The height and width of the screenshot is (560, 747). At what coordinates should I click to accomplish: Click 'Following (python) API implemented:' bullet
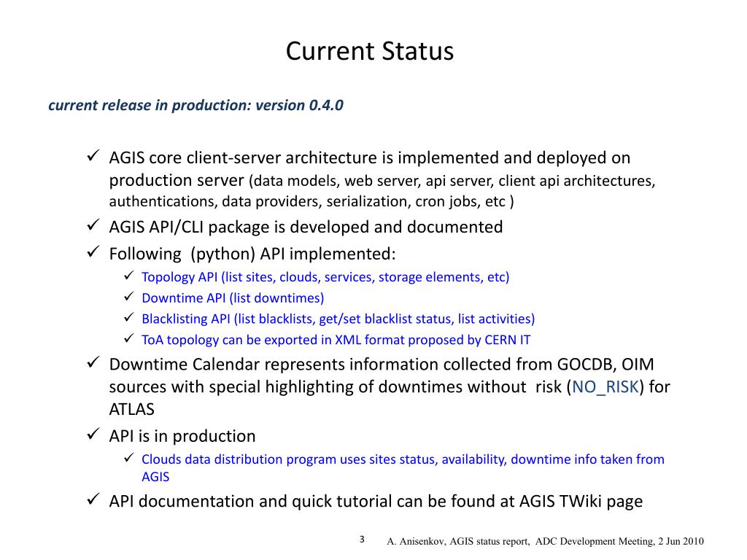tap(252, 254)
